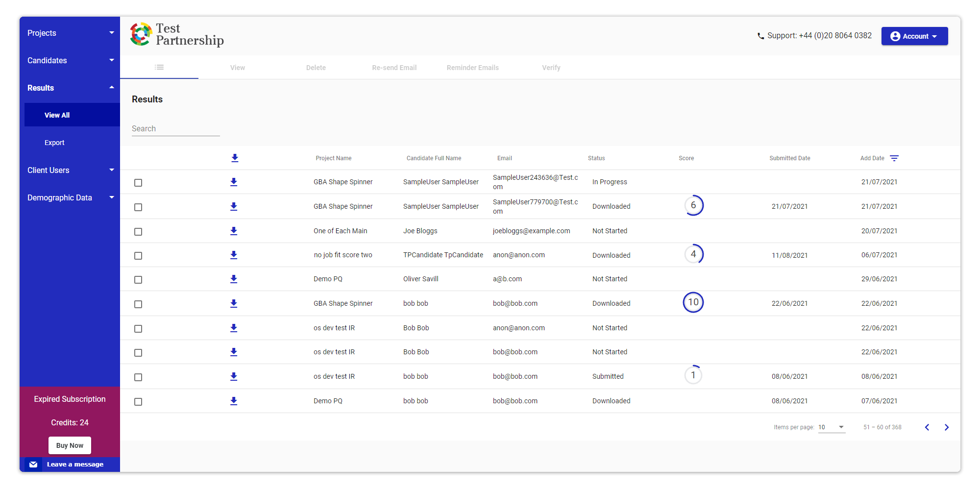This screenshot has width=980, height=490.
Task: Click the download-all icon in table header
Action: [x=235, y=158]
